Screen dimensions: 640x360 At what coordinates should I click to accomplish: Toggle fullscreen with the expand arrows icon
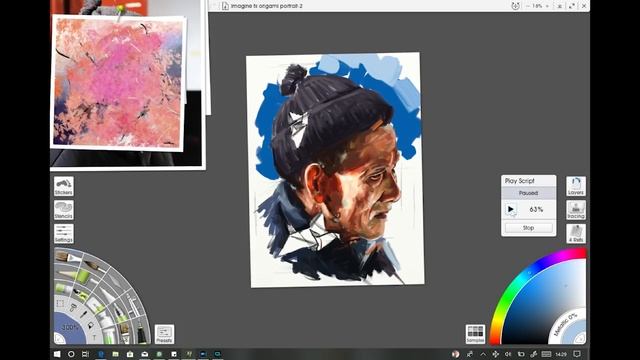[572, 6]
